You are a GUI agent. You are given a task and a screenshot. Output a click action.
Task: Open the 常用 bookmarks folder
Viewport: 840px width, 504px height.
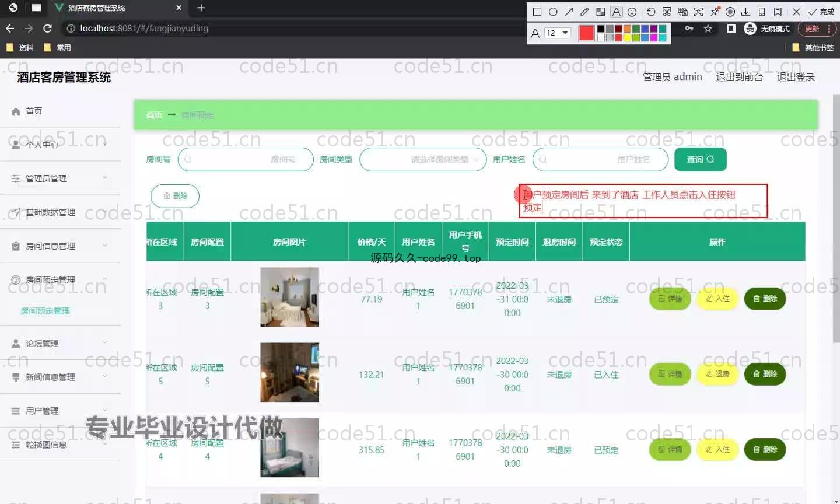tap(57, 48)
